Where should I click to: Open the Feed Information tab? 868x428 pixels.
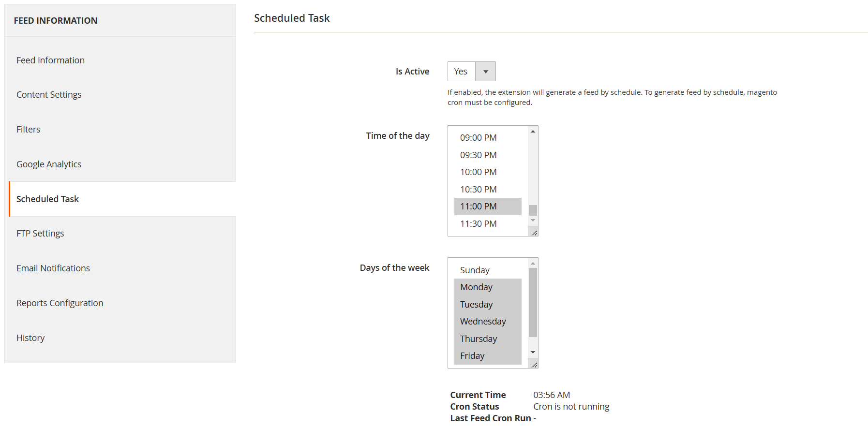50,60
